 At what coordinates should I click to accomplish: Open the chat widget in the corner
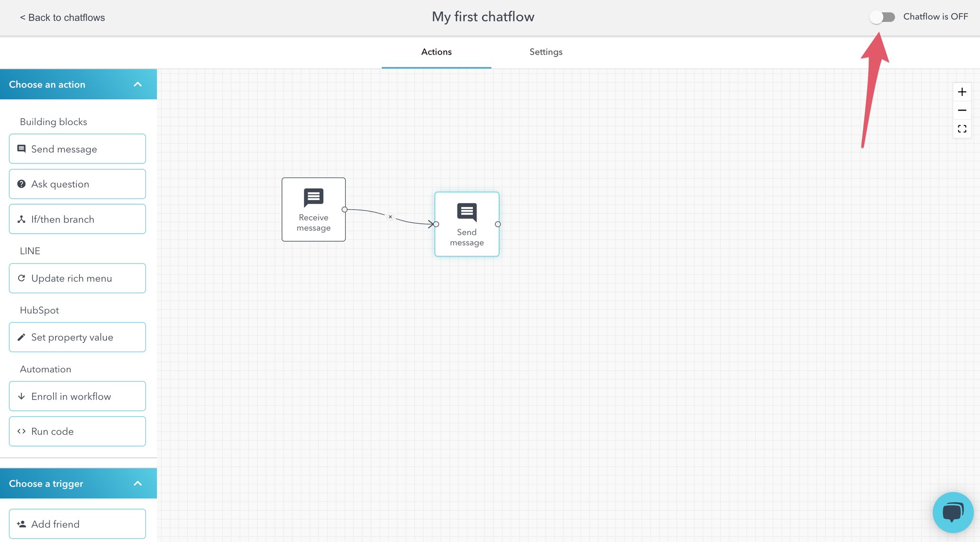(x=952, y=512)
